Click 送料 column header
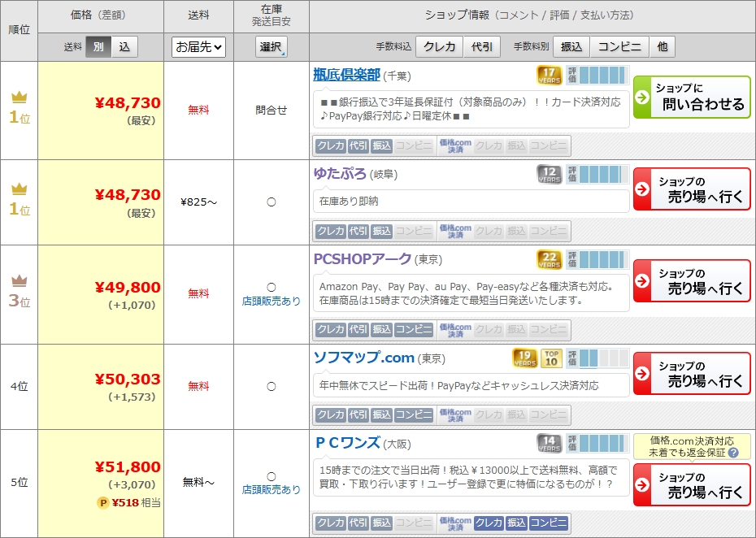 [x=198, y=15]
